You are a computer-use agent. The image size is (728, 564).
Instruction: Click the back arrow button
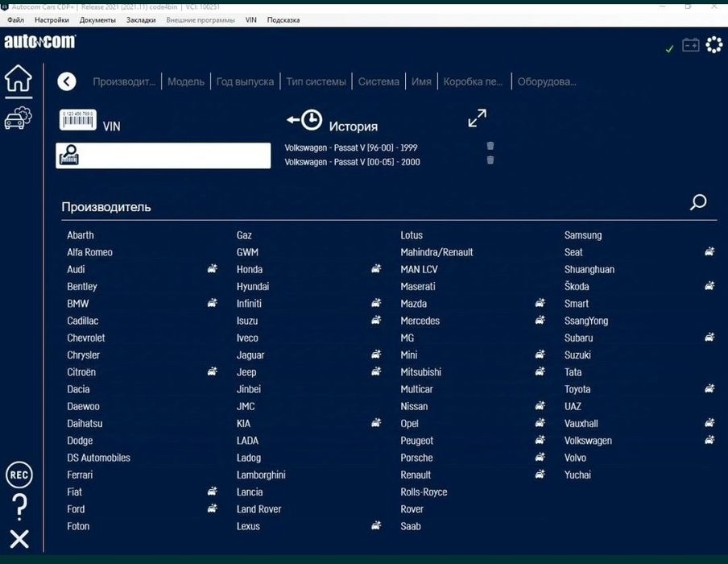point(67,81)
